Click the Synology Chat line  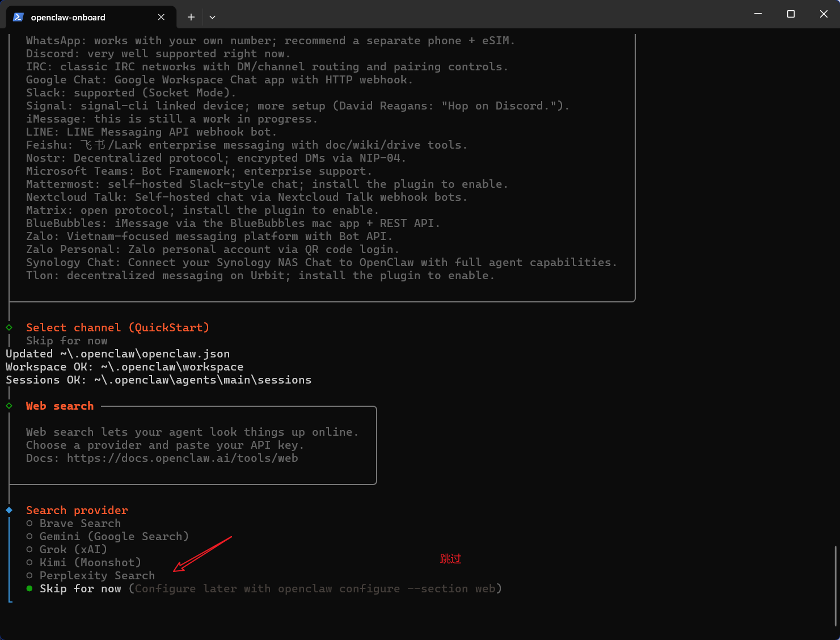[322, 262]
